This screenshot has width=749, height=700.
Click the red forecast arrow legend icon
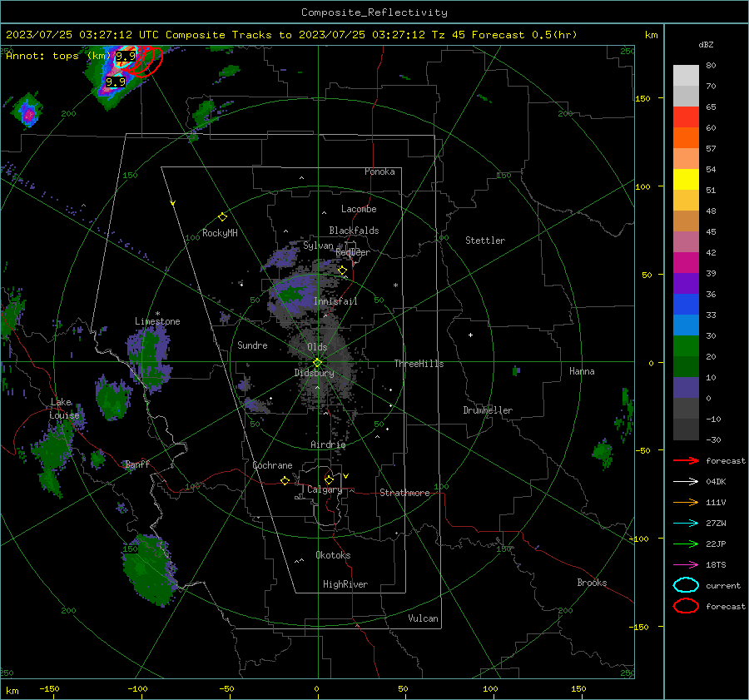(686, 460)
